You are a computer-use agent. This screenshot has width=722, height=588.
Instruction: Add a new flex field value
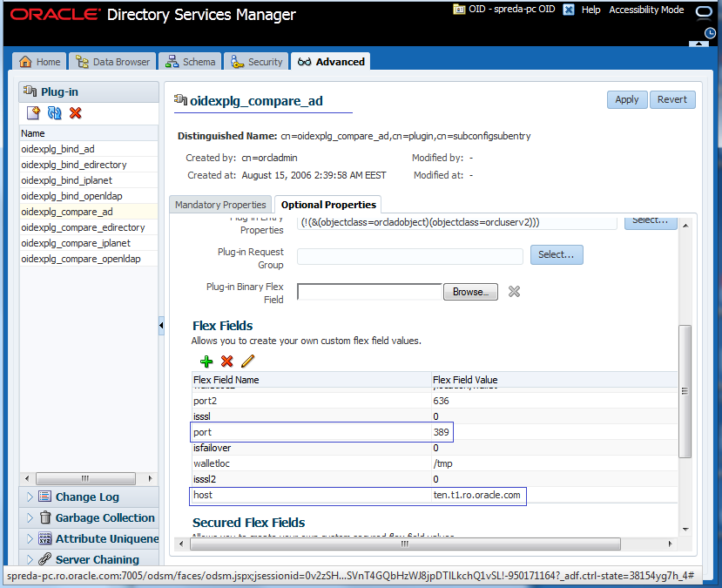(206, 361)
